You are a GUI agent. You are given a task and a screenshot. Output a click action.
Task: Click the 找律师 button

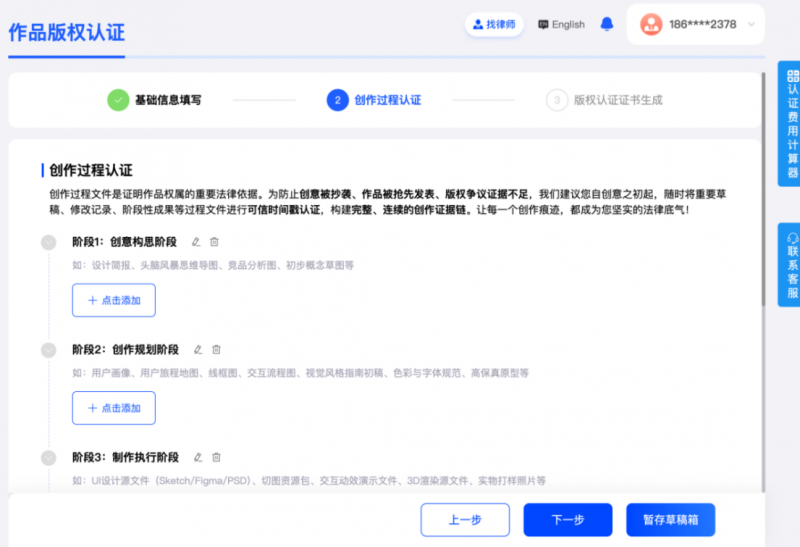[x=495, y=24]
